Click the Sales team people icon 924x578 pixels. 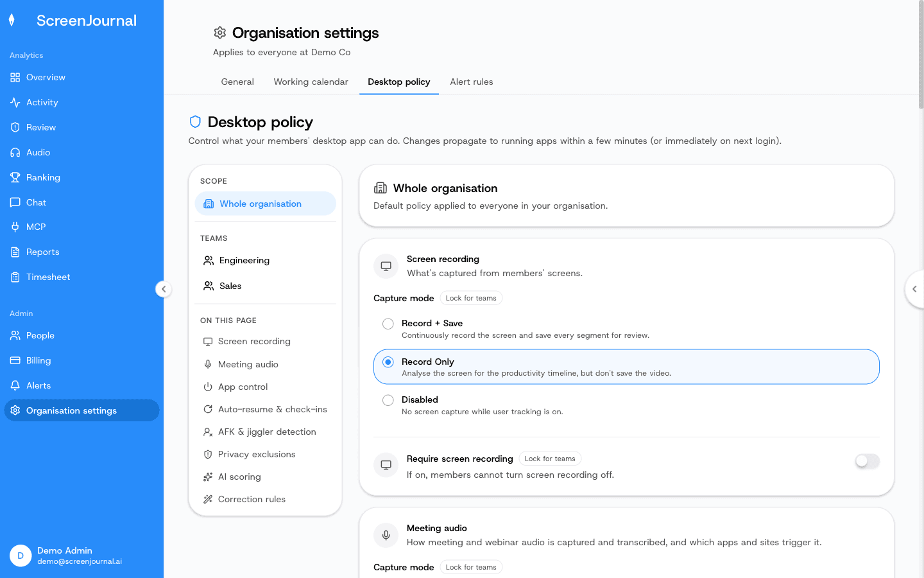(209, 286)
